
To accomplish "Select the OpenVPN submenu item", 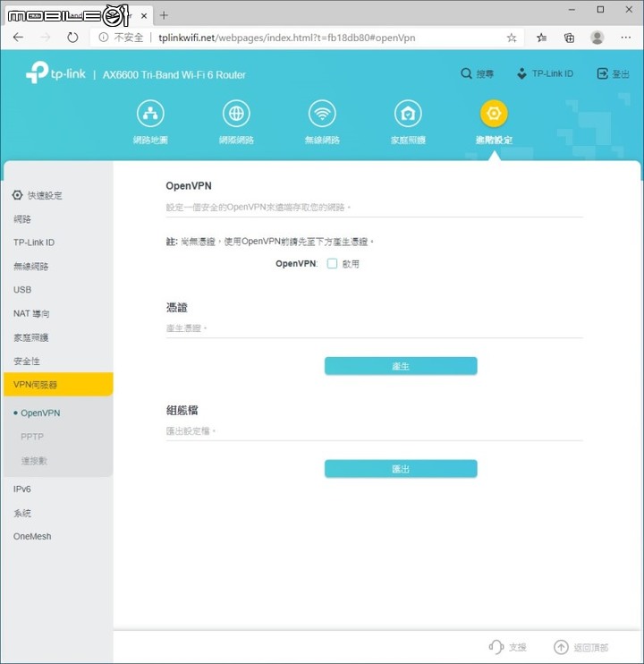I will (x=40, y=413).
